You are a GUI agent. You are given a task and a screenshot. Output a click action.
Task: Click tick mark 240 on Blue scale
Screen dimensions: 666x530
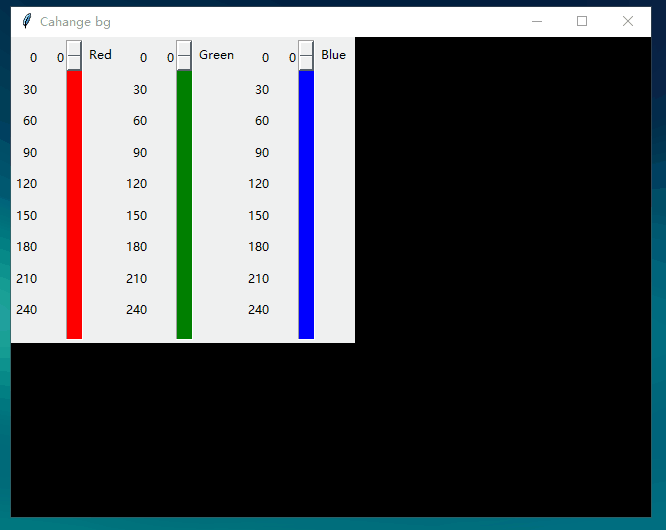tap(259, 310)
